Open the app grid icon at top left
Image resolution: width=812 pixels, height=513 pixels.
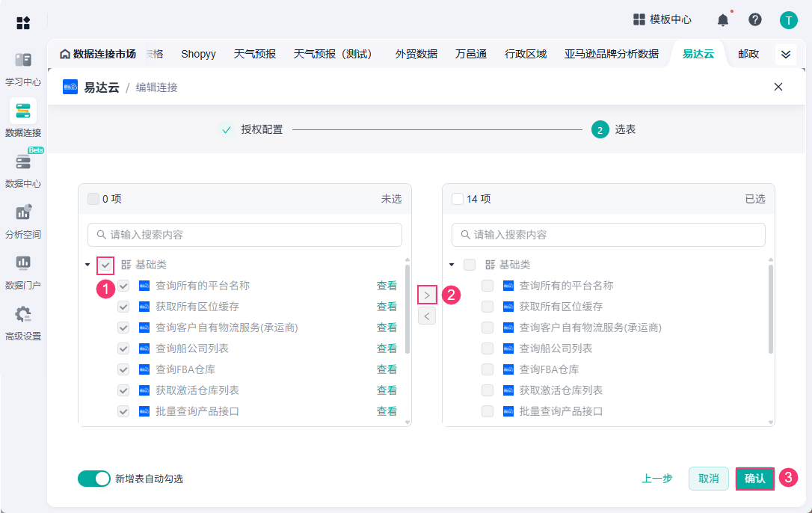coord(22,22)
